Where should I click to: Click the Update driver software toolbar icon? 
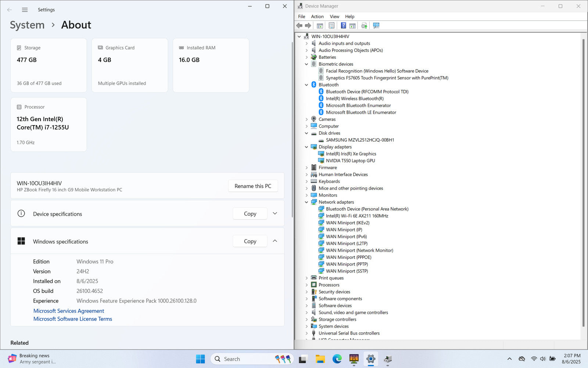(364, 25)
